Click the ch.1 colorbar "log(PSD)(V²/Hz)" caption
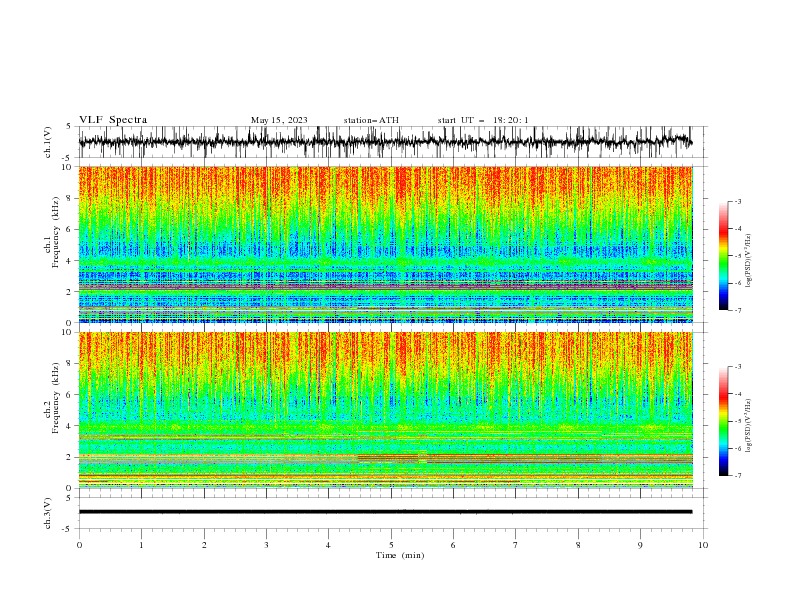This screenshot has width=792, height=612. tap(749, 261)
